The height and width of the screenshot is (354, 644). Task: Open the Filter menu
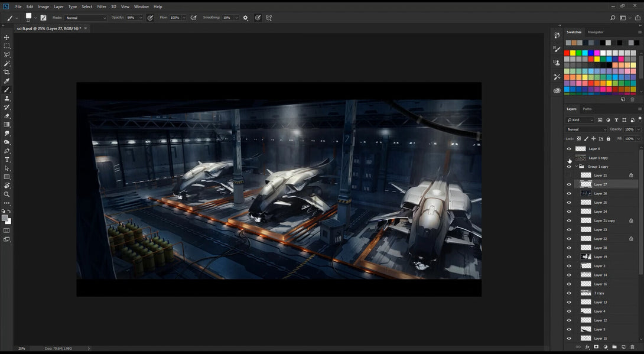tap(102, 7)
